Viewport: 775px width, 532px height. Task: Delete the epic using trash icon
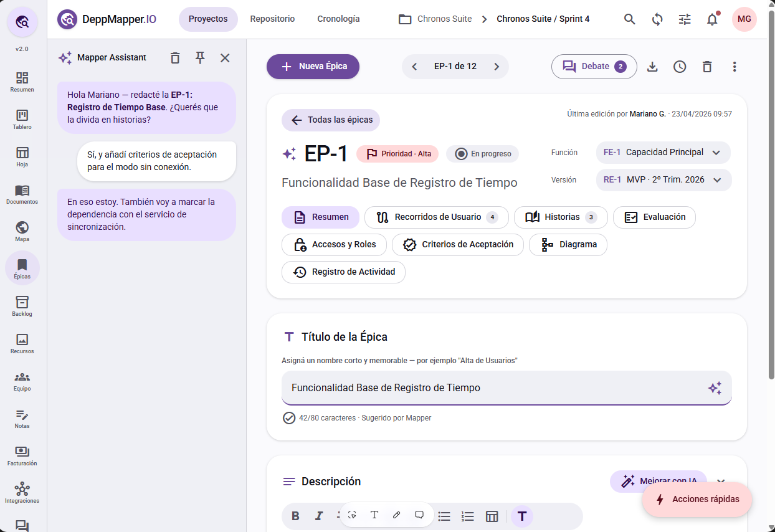coord(707,67)
